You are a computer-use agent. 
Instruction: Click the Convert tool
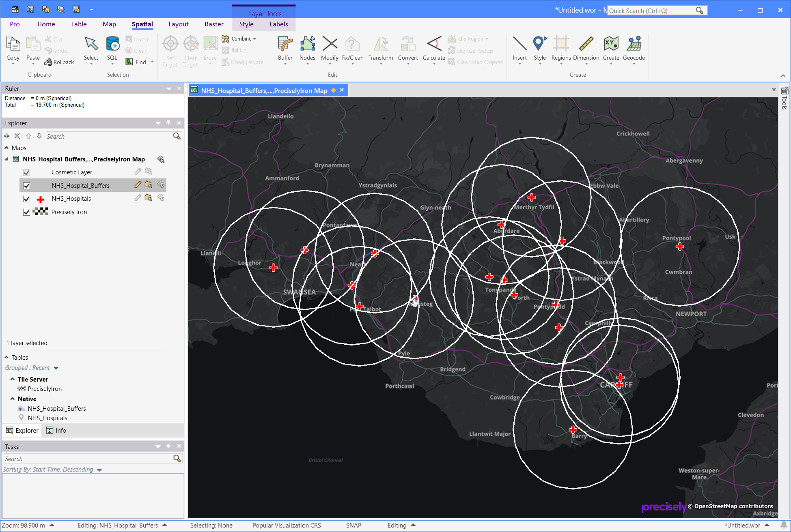pyautogui.click(x=407, y=49)
